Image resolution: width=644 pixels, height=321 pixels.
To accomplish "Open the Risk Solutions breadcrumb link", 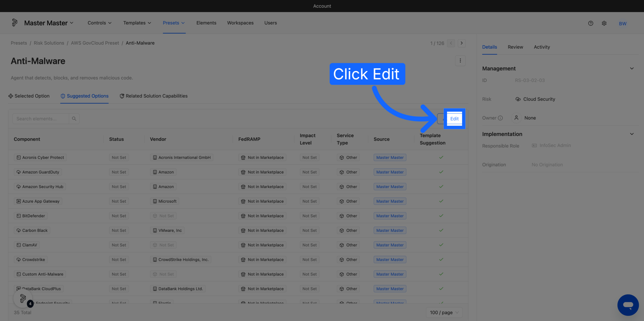I will [49, 43].
